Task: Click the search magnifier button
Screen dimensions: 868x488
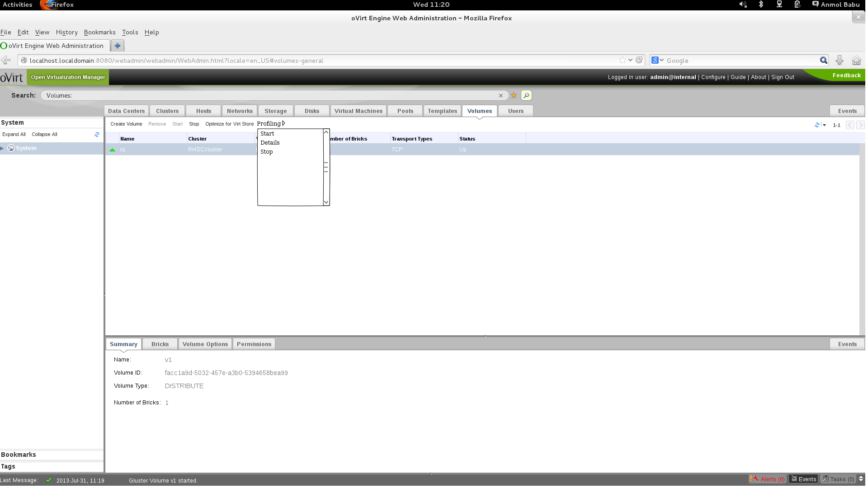Action: 526,95
